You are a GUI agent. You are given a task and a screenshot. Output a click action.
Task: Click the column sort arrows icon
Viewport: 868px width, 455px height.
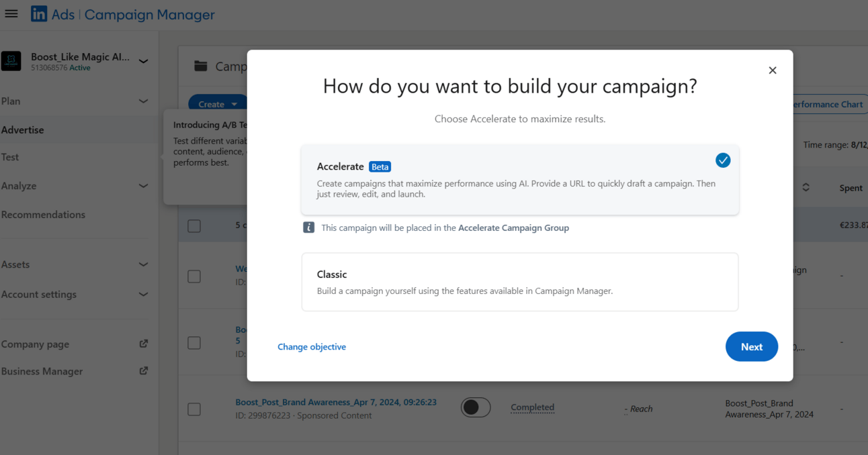coord(806,187)
